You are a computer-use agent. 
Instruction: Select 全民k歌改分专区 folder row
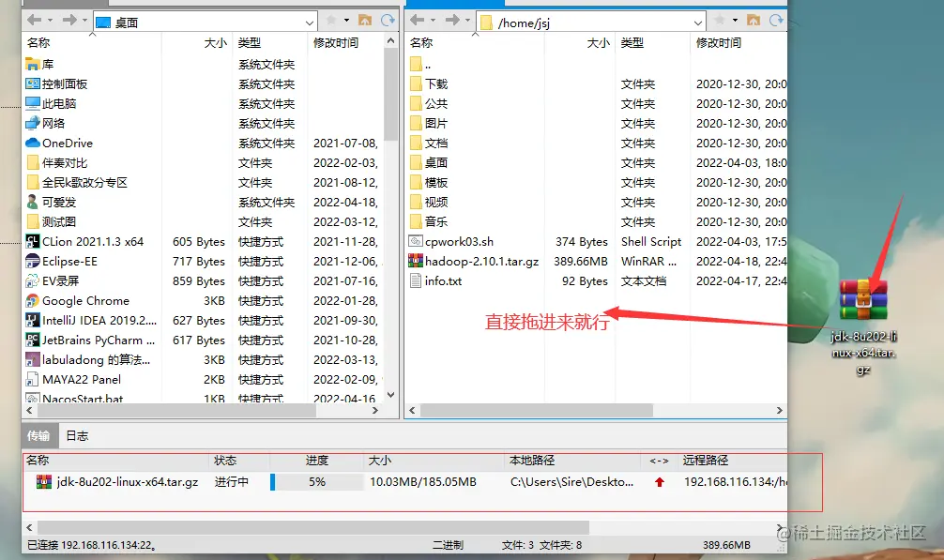203,182
